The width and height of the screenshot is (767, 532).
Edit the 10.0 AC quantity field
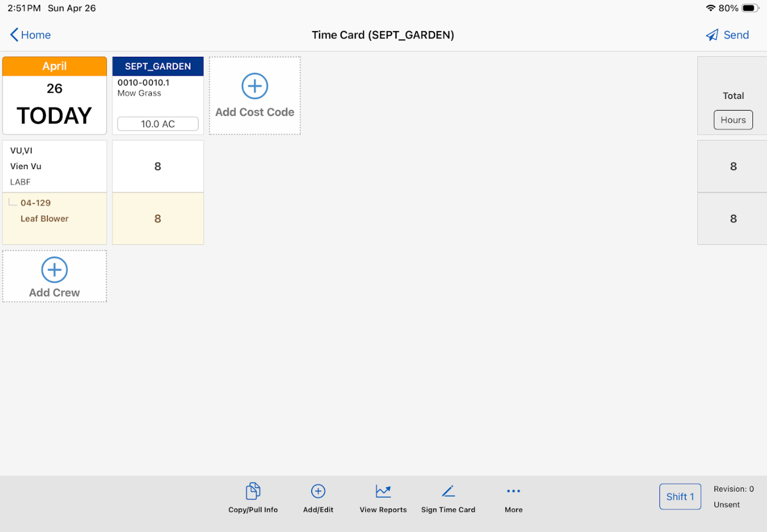(x=158, y=124)
